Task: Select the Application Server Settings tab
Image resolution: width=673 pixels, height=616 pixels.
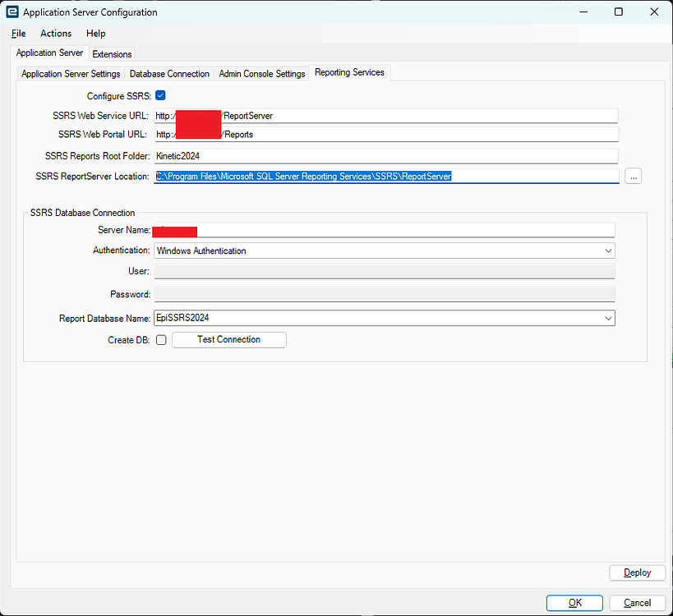Action: (x=70, y=73)
